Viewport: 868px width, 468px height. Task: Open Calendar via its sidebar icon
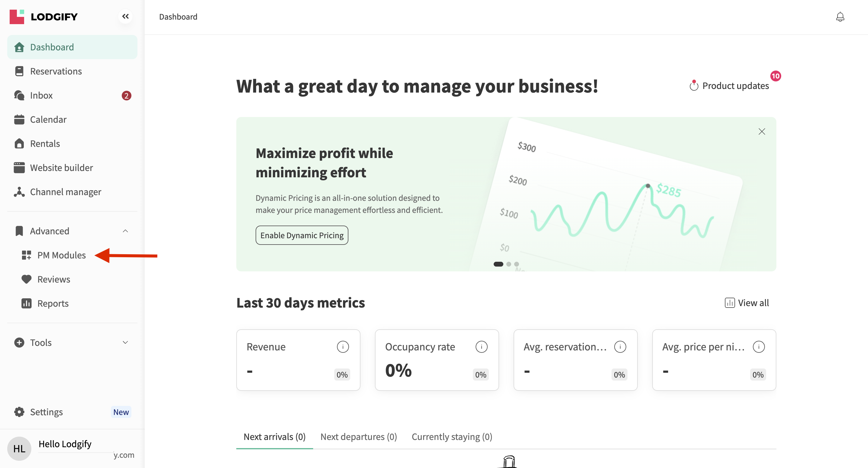point(19,120)
